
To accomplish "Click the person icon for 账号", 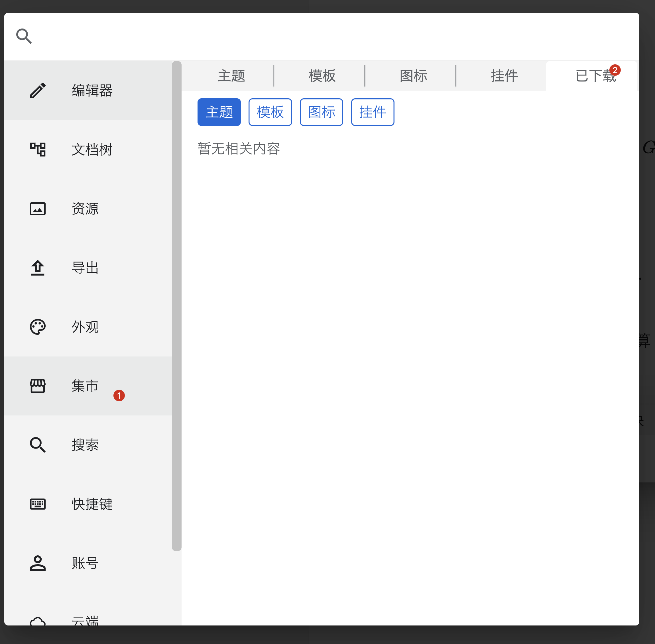I will coord(38,563).
